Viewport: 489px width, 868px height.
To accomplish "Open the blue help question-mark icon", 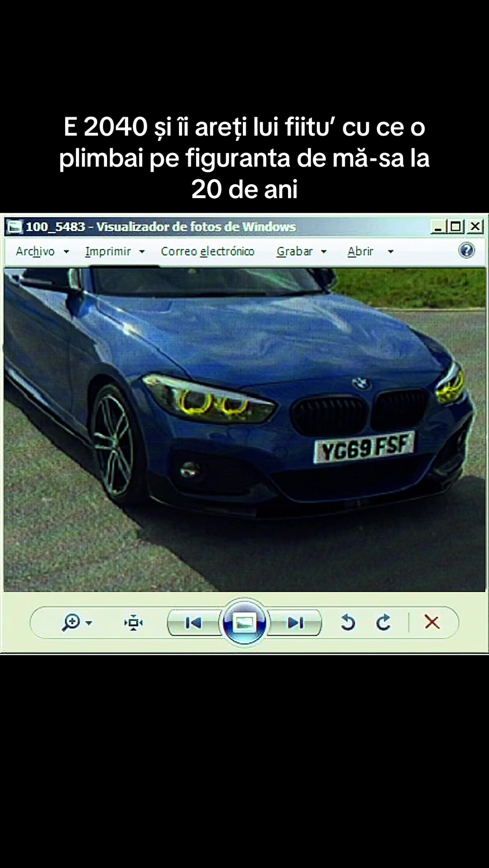I will tap(466, 250).
